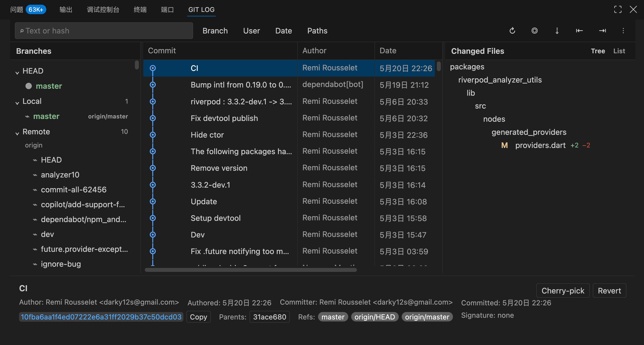Select the Remove version commit
This screenshot has height=345, width=644.
coord(289,168)
